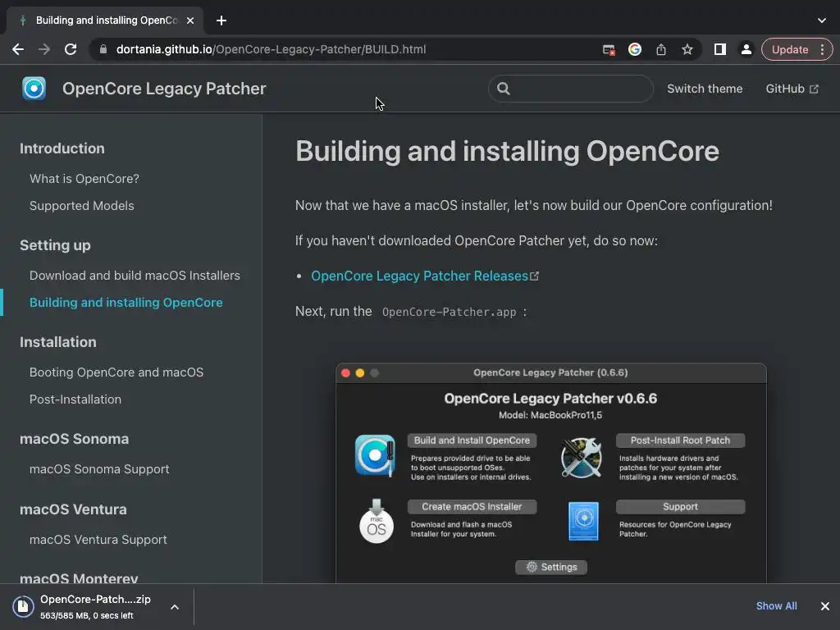The height and width of the screenshot is (630, 840).
Task: Click the red close dot in patcher window
Action: [x=346, y=373]
